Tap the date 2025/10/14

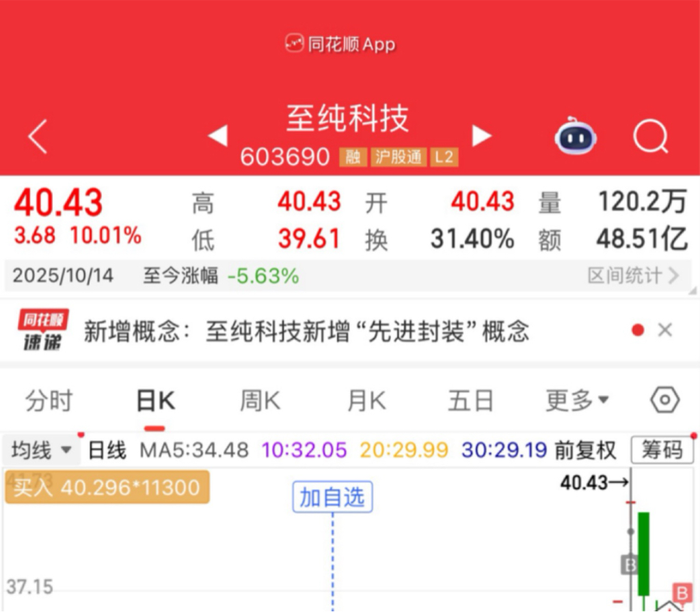[x=63, y=276]
